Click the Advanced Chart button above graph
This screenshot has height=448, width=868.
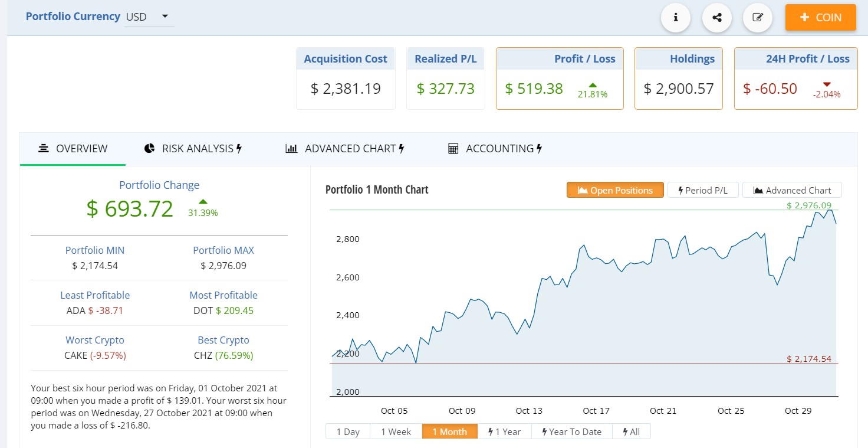(792, 190)
